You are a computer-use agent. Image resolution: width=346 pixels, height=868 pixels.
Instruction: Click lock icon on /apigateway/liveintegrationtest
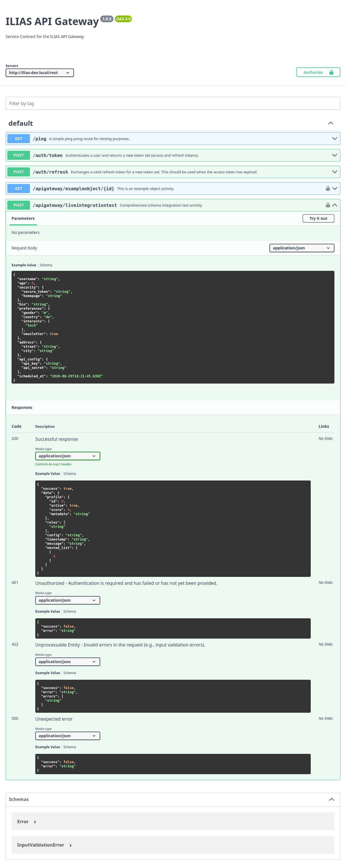pyautogui.click(x=327, y=205)
